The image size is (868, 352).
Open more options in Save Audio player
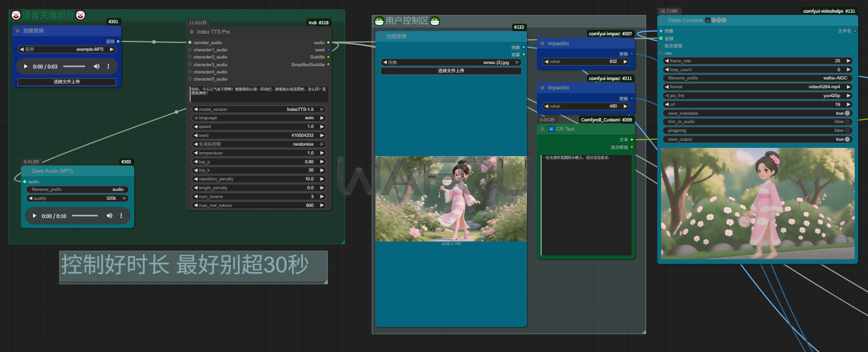(x=121, y=216)
